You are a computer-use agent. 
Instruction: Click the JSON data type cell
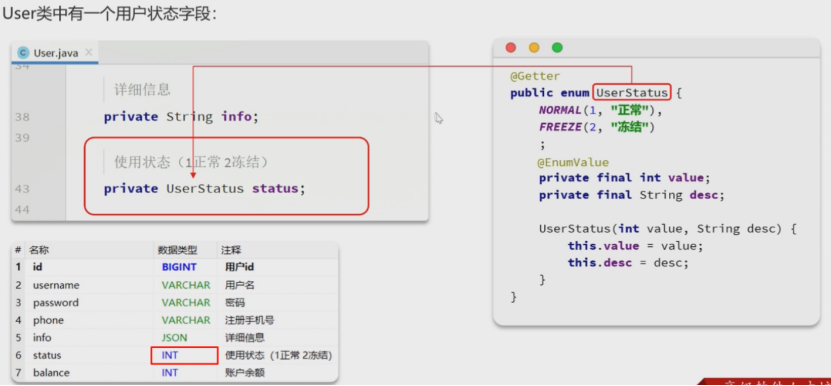pos(174,338)
